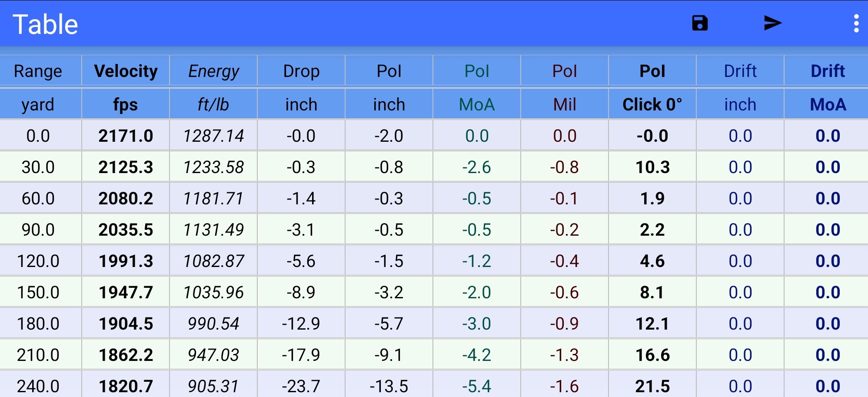Tap the velocity value 2080.2

coord(126,198)
